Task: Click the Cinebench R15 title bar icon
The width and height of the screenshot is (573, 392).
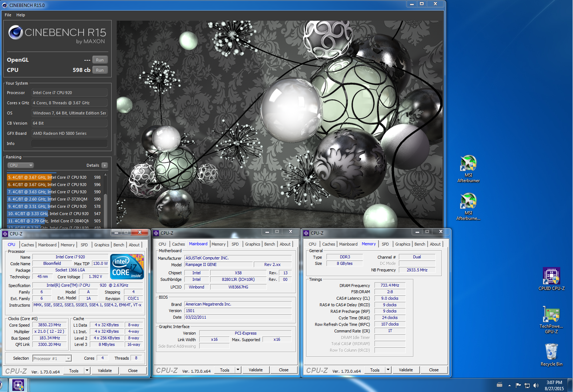Action: (x=5, y=5)
